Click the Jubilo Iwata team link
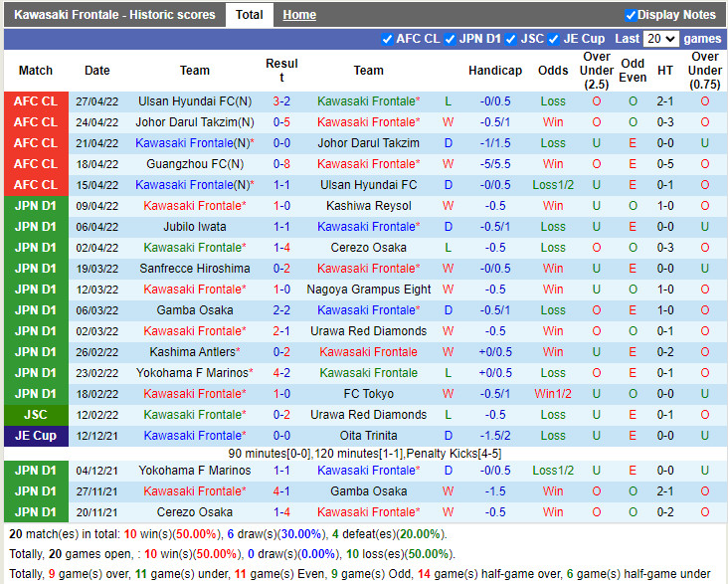Image resolution: width=728 pixels, height=584 pixels. (x=195, y=227)
